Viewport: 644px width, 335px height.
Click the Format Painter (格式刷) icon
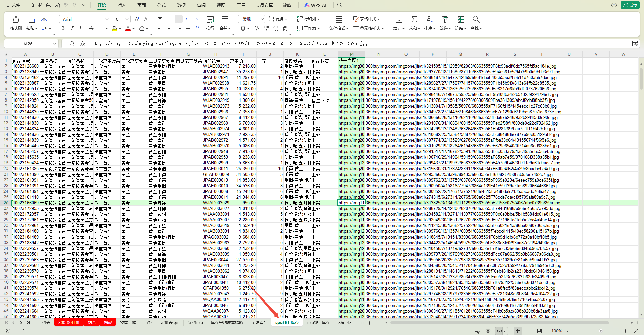(16, 20)
